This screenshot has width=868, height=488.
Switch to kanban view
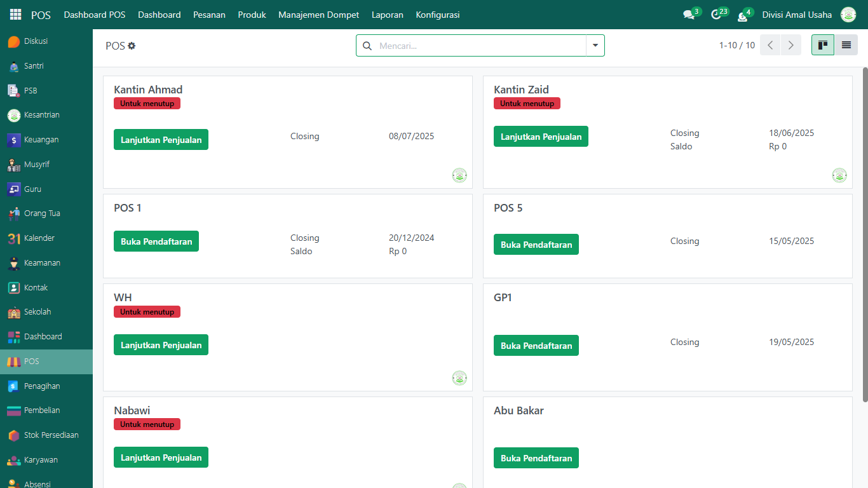[x=822, y=45]
